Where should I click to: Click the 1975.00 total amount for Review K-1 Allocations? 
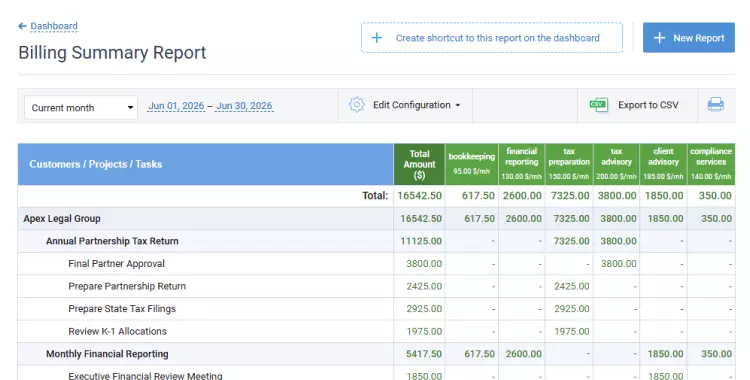(x=424, y=331)
